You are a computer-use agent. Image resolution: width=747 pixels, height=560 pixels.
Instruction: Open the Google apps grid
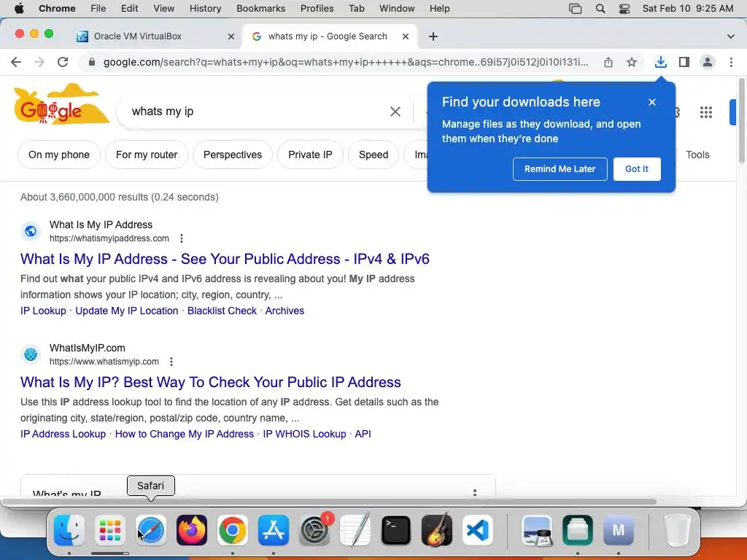705,112
